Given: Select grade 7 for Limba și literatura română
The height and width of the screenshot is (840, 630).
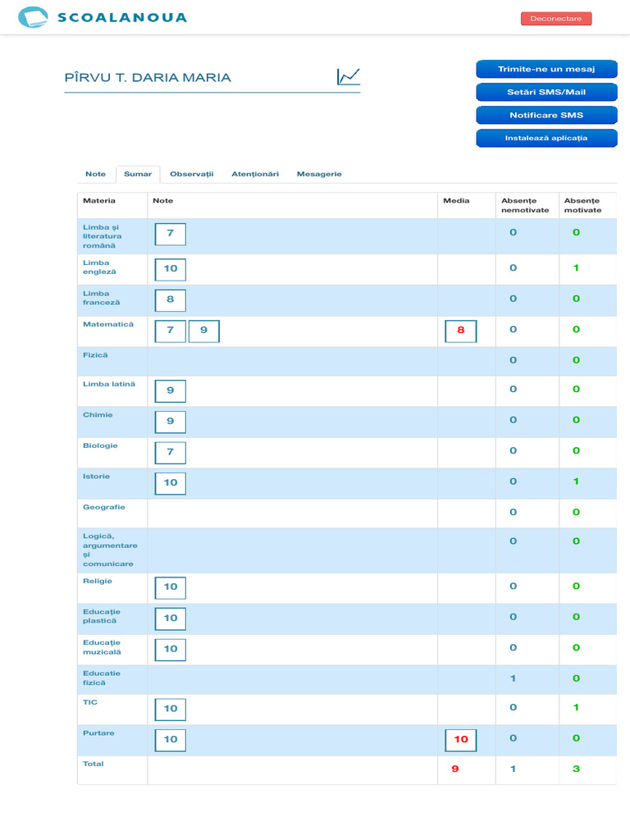Looking at the screenshot, I should (171, 234).
